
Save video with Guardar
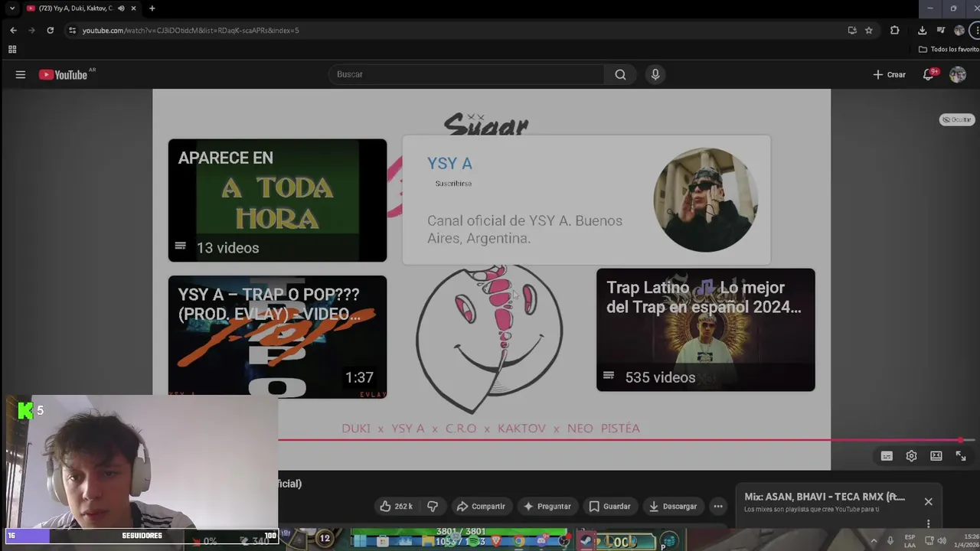pos(609,506)
